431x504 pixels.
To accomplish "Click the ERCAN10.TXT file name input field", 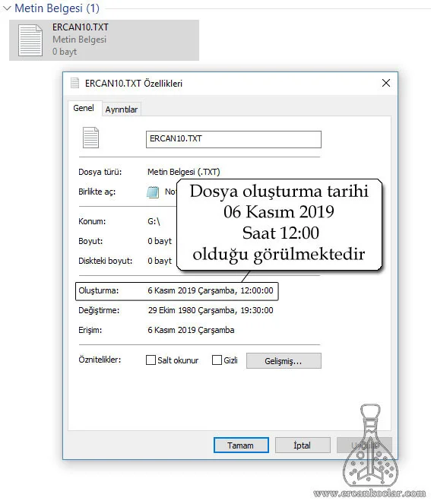I will point(233,139).
